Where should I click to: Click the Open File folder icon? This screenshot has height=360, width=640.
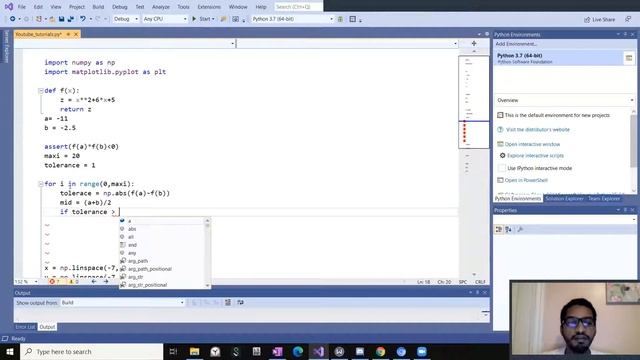[x=52, y=19]
